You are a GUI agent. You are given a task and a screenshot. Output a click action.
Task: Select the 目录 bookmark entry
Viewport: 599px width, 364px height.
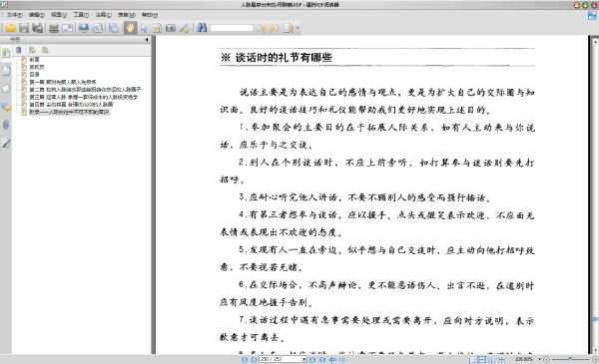pos(34,75)
